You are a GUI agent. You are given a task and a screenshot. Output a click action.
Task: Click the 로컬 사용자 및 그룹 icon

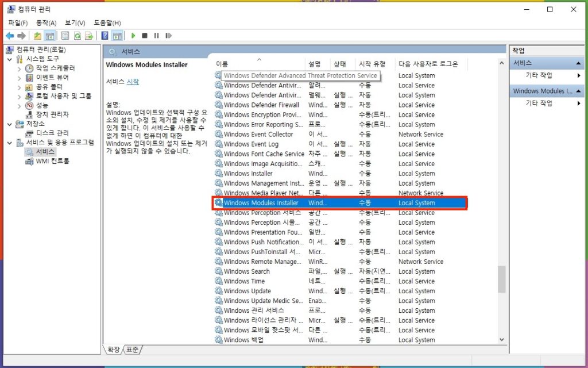(x=29, y=96)
